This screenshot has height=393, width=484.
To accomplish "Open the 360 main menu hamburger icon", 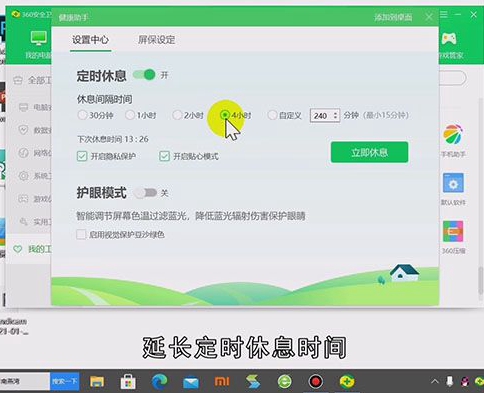I will pos(444,15).
